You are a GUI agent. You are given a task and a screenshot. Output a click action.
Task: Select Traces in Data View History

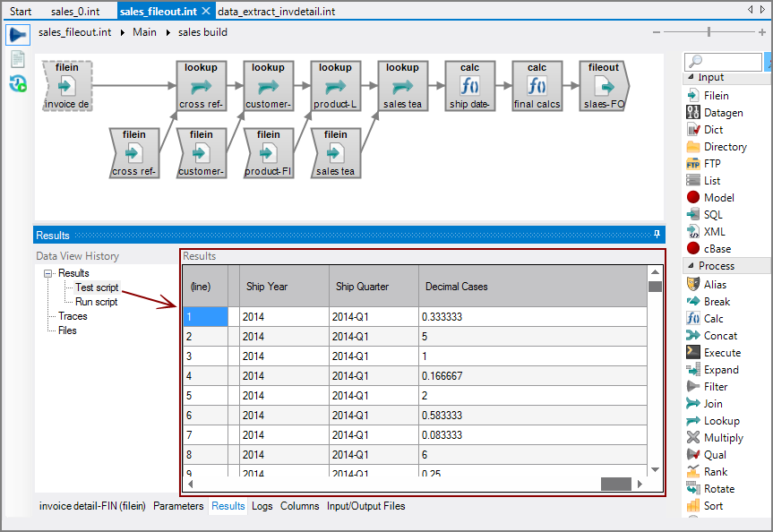[73, 316]
